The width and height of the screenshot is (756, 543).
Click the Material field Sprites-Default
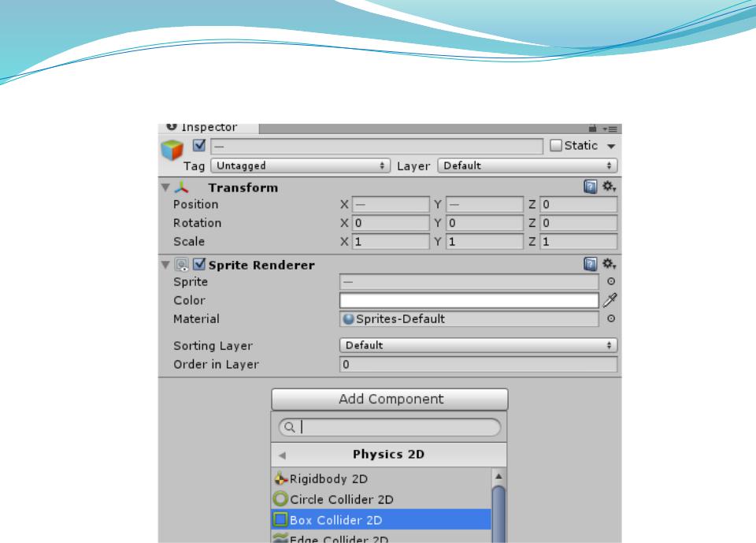pyautogui.click(x=469, y=318)
